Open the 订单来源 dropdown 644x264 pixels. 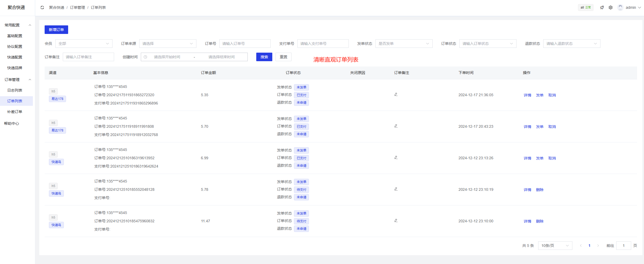point(168,44)
